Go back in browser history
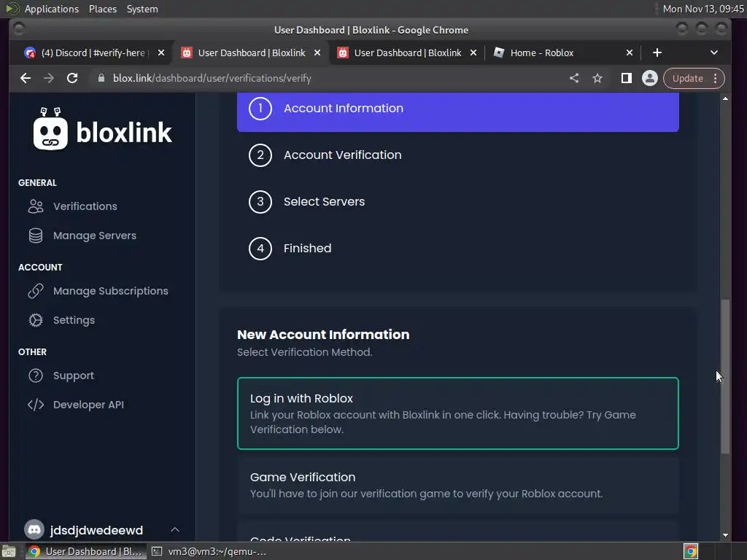747x560 pixels. coord(26,78)
